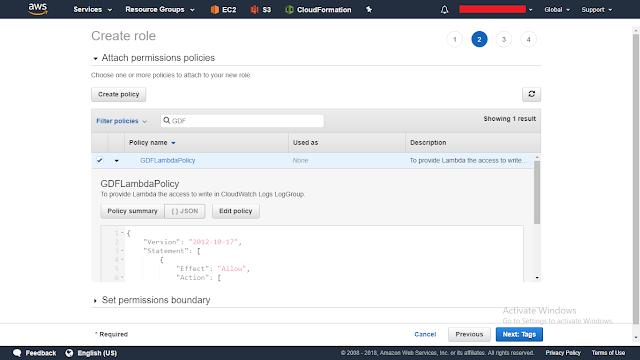Click the policy search input field
The image size is (640, 360).
[242, 121]
